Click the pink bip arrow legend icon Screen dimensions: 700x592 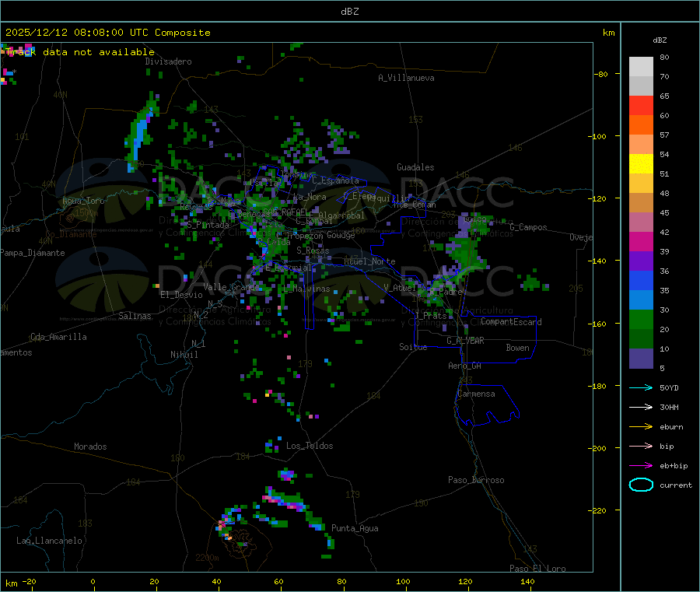(x=641, y=446)
